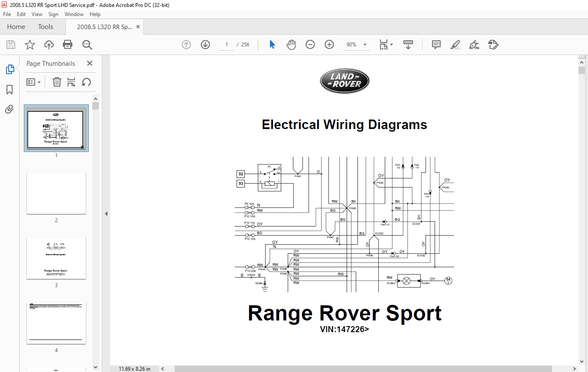Viewport: 588px width, 372px height.
Task: Click the Land Rover logo on page
Action: pos(344,81)
